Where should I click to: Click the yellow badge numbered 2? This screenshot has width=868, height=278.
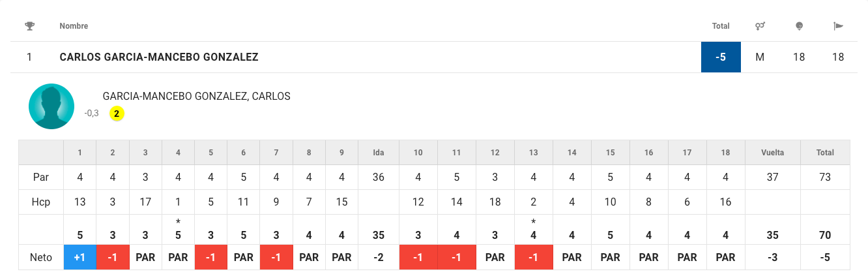coord(117,114)
